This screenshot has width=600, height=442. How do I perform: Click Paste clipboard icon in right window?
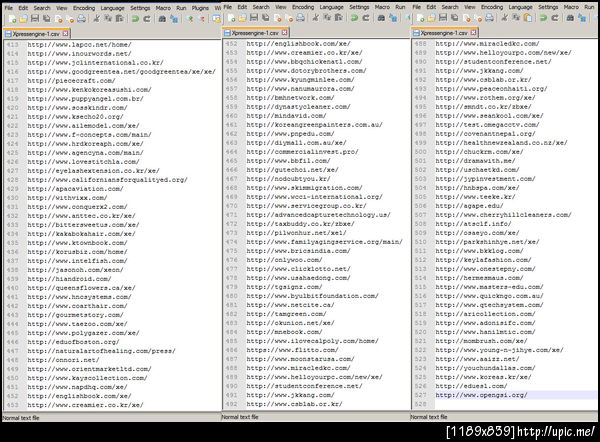[x=528, y=18]
